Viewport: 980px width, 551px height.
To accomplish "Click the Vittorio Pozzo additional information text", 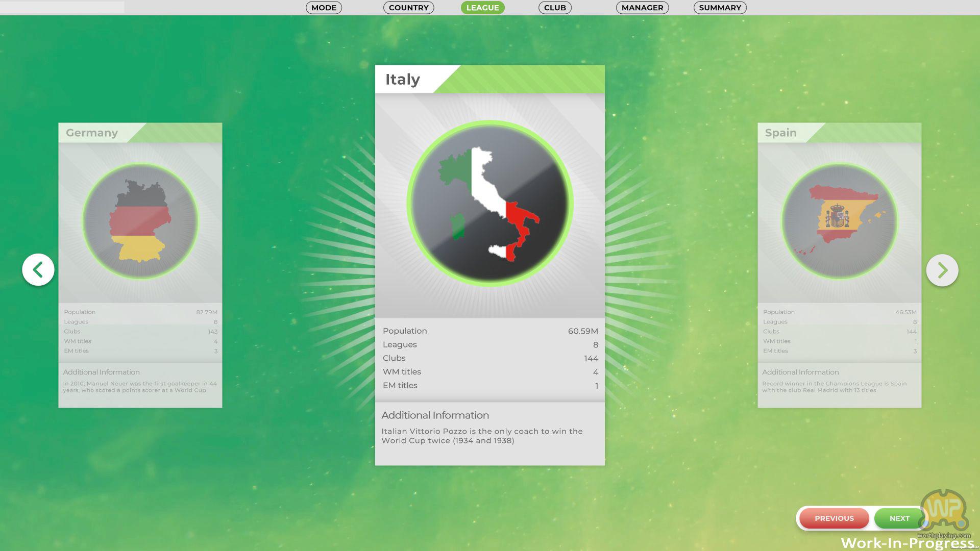I will pyautogui.click(x=482, y=436).
